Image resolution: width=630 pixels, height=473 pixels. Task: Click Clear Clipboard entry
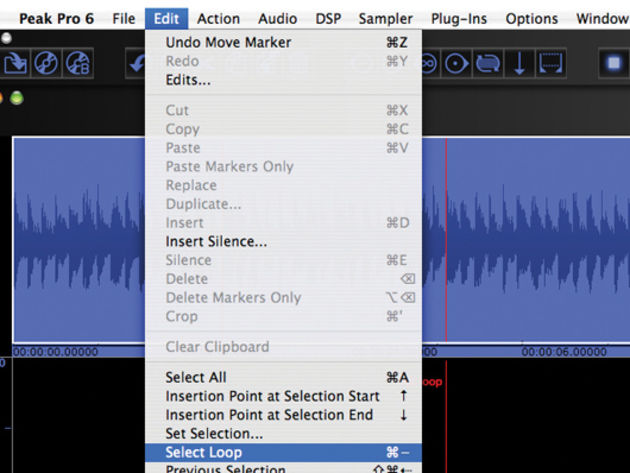pyautogui.click(x=283, y=347)
